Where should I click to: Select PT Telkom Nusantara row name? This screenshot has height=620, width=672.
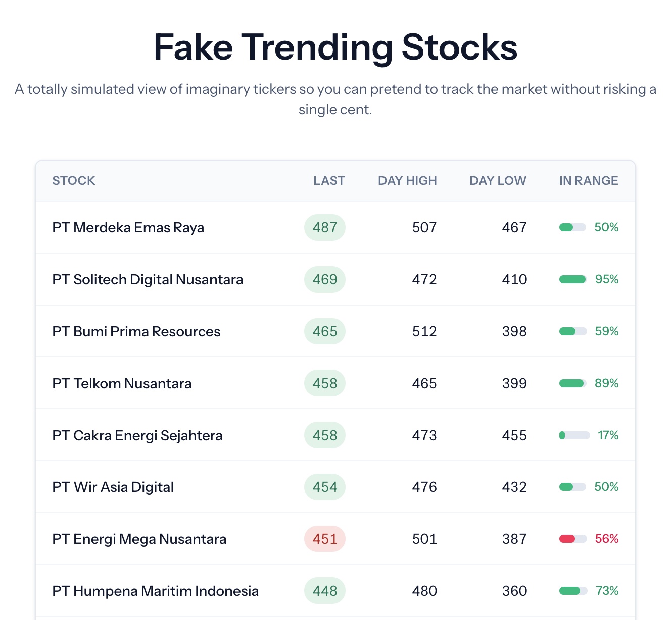122,383
